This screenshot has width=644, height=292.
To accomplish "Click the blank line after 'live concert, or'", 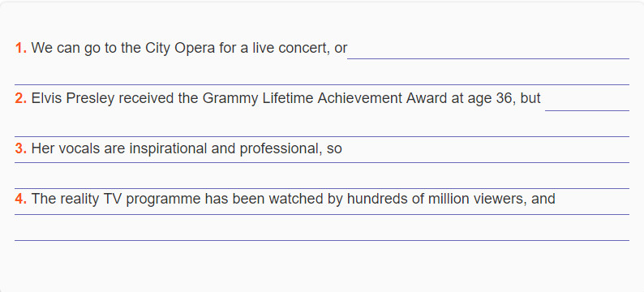I will pyautogui.click(x=488, y=51).
